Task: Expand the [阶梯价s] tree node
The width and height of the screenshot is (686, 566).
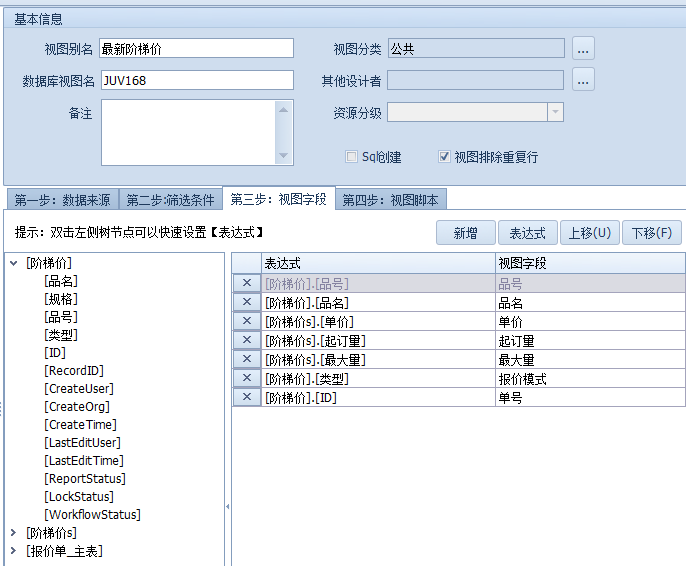Action: click(x=13, y=533)
